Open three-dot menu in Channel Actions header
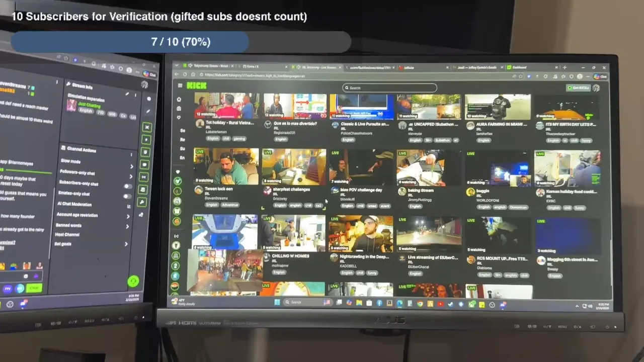644x362 pixels. (132, 154)
